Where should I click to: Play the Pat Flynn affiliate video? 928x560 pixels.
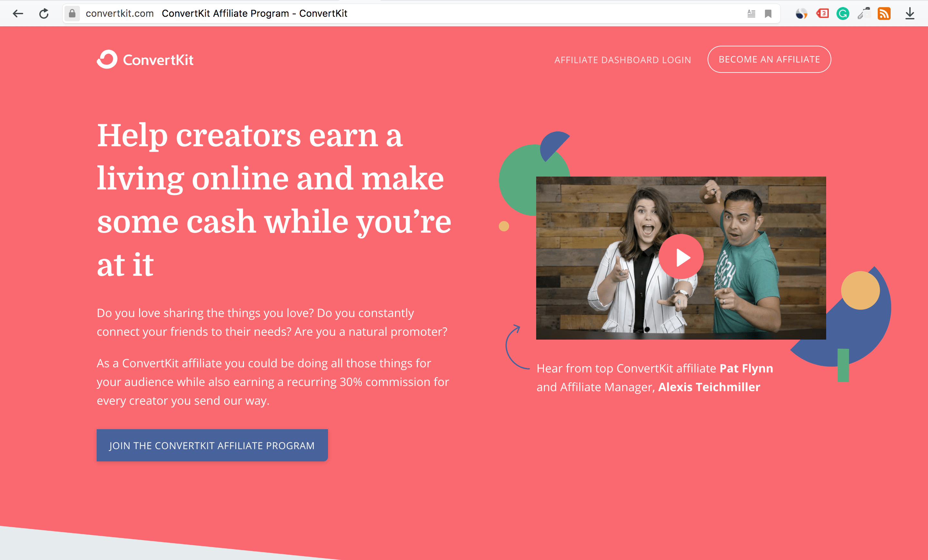(681, 256)
